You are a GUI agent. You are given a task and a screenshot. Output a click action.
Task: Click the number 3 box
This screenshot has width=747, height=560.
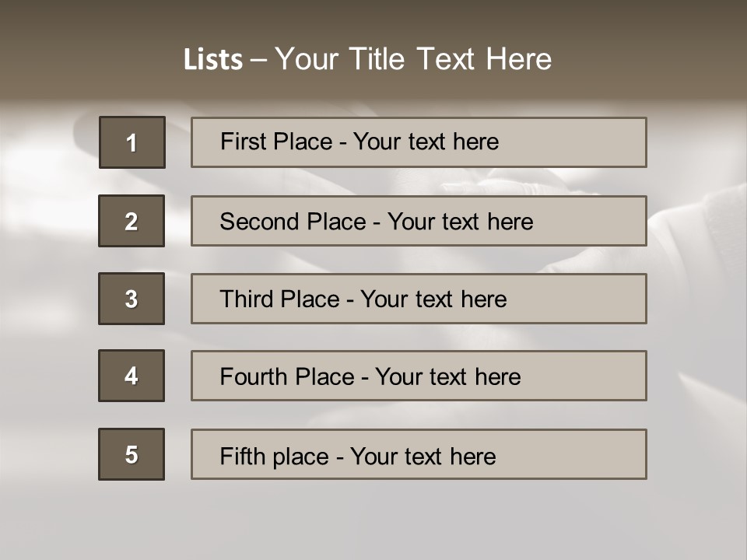132,299
